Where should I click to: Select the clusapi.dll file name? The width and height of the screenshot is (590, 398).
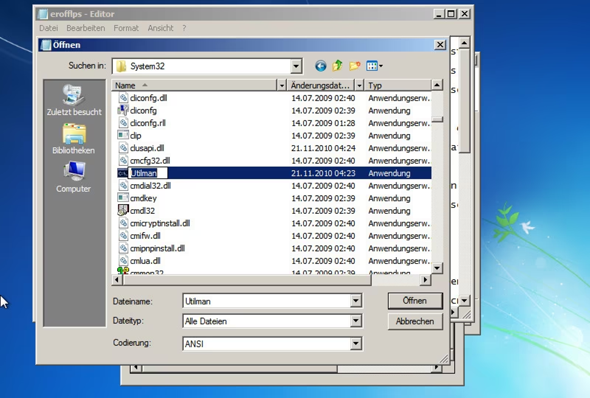(147, 148)
